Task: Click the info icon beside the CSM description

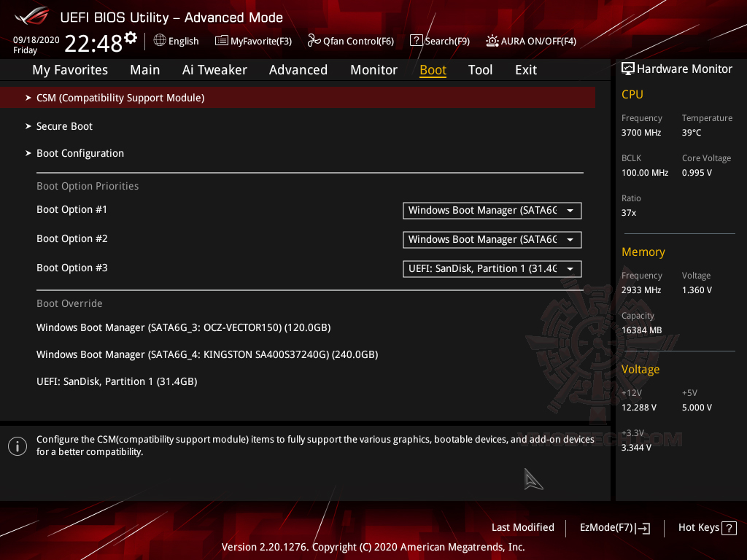Action: coord(16,446)
